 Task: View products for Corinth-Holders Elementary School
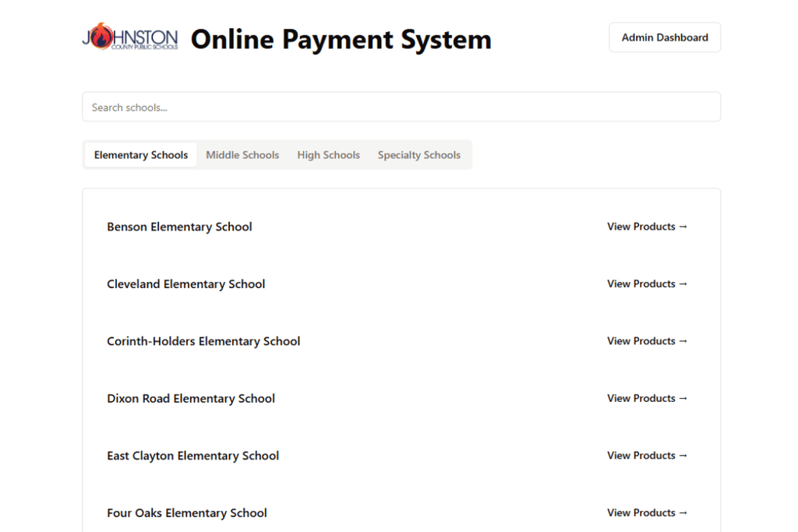(647, 340)
